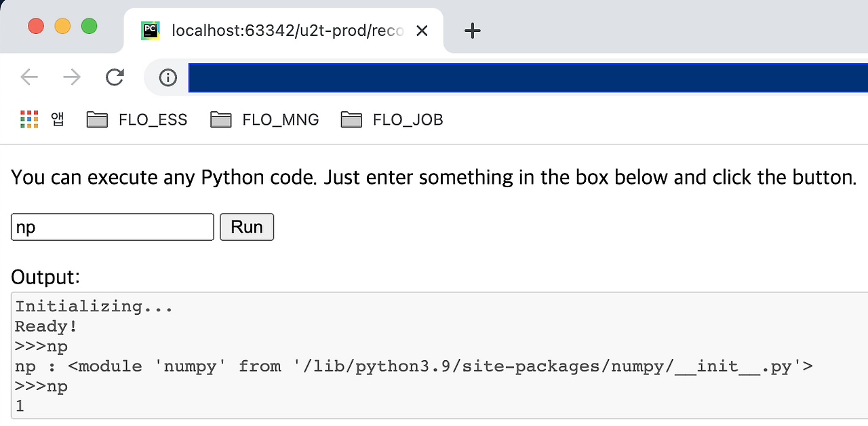Click inside the Python code input box
The image size is (868, 426).
coord(112,227)
